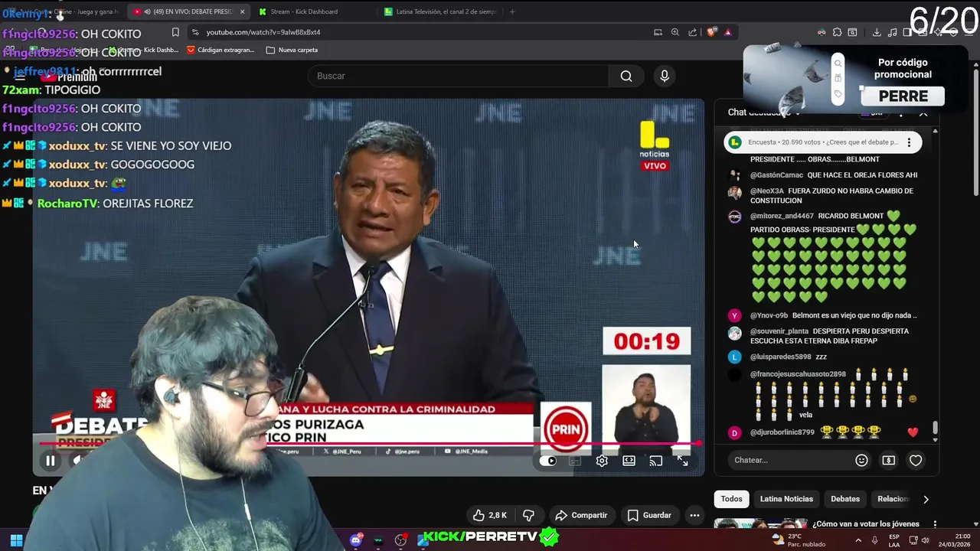Open Brave Rewards triangle icon
This screenshot has height=551, width=980.
728,32
